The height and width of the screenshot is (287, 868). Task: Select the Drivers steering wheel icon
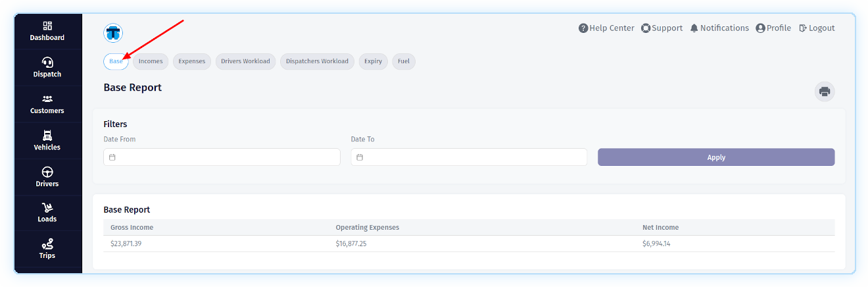click(47, 172)
